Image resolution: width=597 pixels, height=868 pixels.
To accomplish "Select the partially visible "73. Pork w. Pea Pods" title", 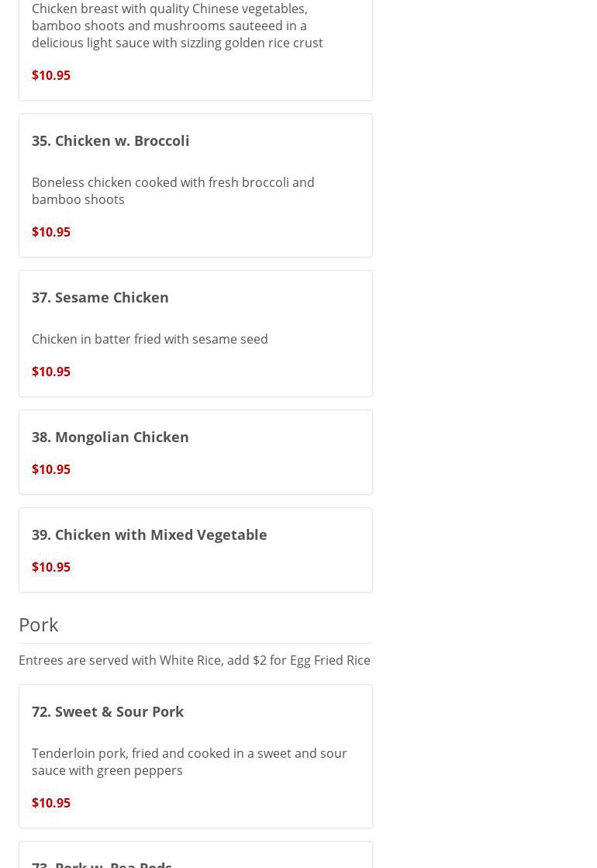I will coord(102,863).
